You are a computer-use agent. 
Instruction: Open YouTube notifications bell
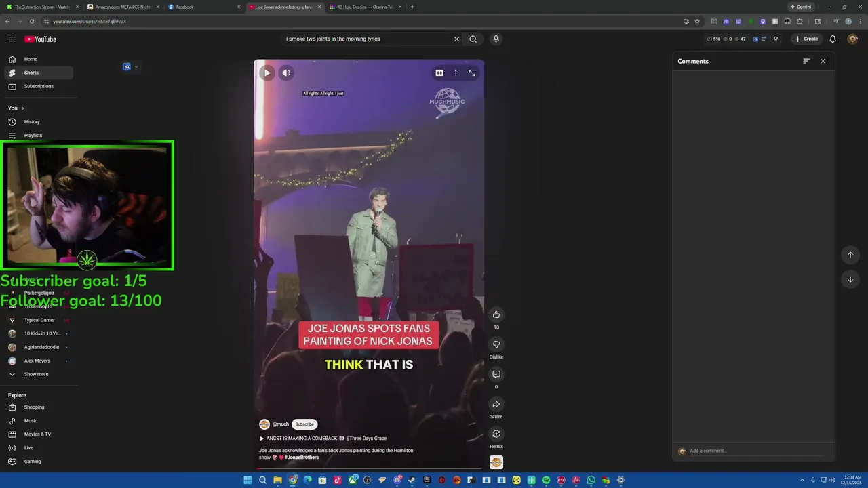pyautogui.click(x=833, y=39)
